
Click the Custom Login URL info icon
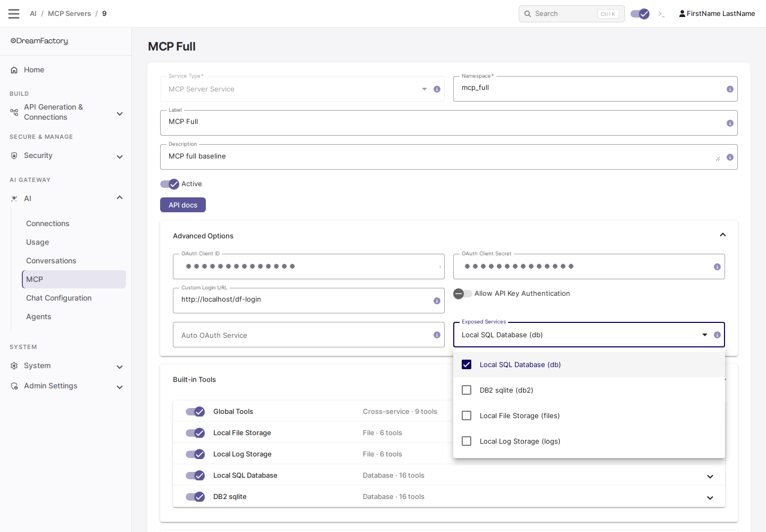click(x=437, y=301)
